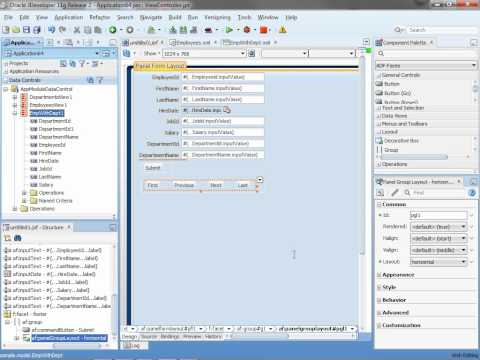Viewport: 480px width, 360px height.
Task: Click the Undo toolbar icon
Action: point(51,30)
